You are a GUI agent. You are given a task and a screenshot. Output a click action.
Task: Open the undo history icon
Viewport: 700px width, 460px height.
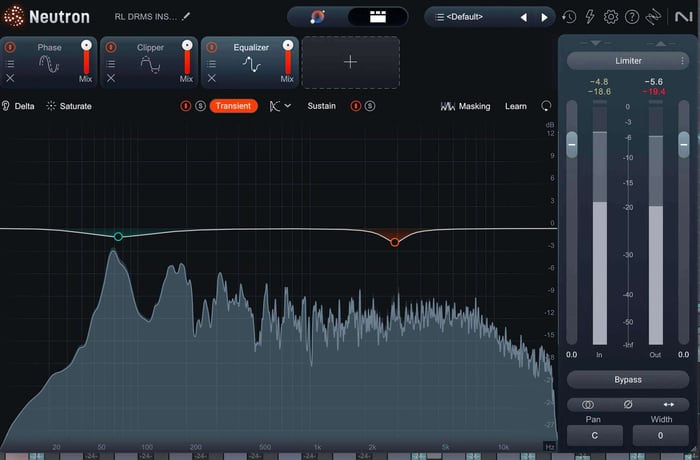coord(569,17)
